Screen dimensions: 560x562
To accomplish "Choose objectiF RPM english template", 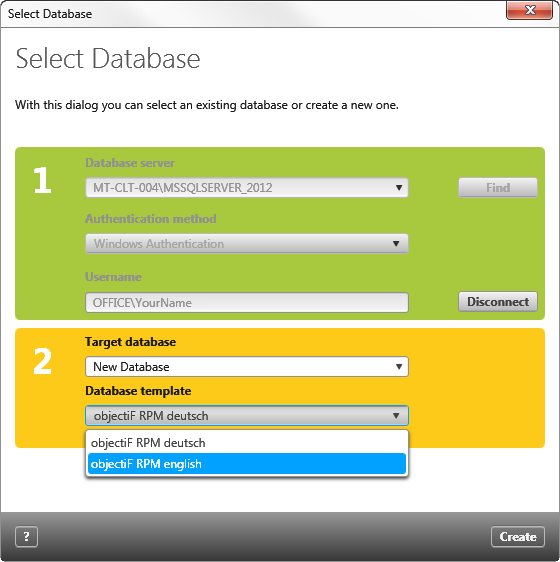I will pos(247,463).
